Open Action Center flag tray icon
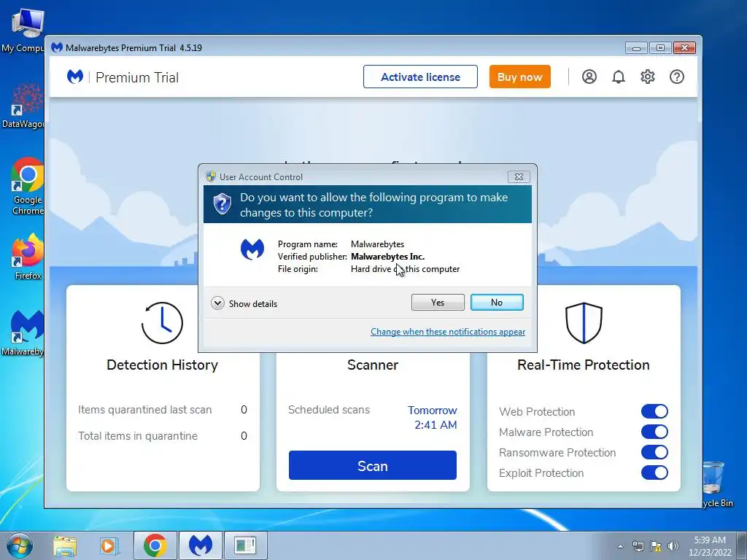The image size is (747, 560). point(656,546)
